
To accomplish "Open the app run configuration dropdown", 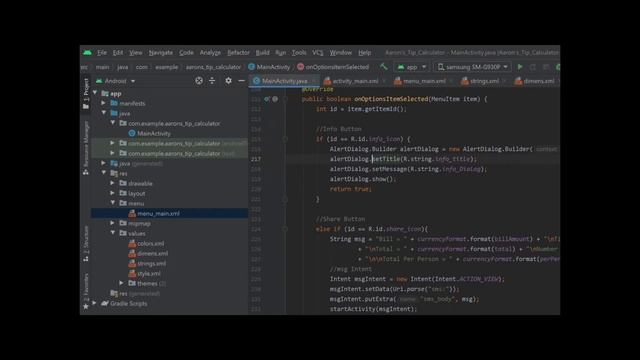I will pos(411,67).
